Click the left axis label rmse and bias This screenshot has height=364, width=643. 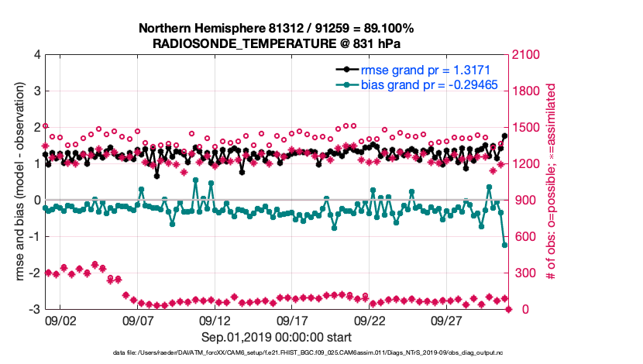[x=22, y=182]
